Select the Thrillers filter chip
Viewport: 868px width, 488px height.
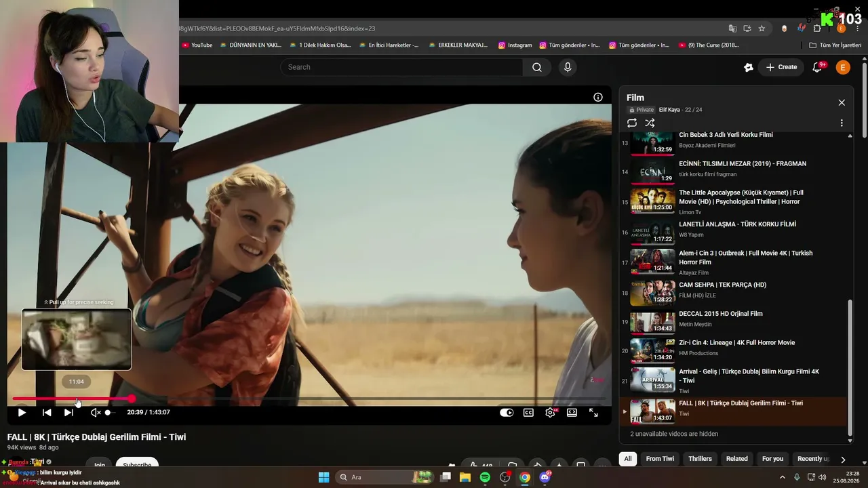[700, 459]
